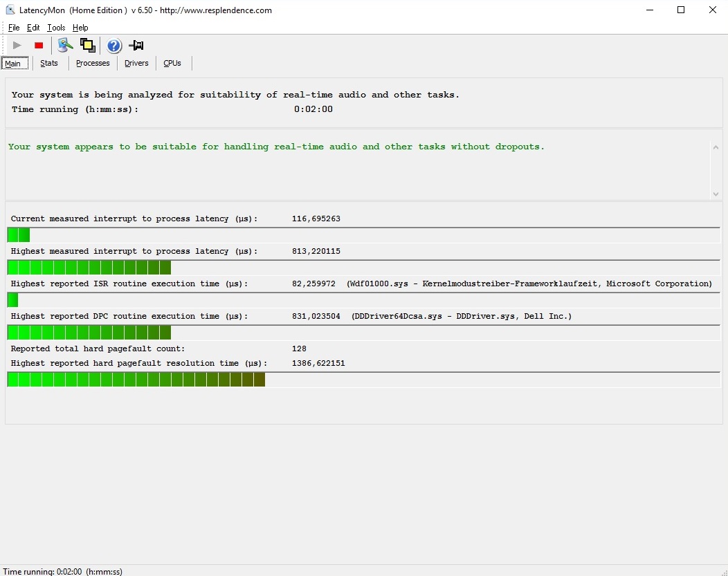Screen dimensions: 728x576
Task: Maximize the LatencyMon window
Action: click(681, 10)
